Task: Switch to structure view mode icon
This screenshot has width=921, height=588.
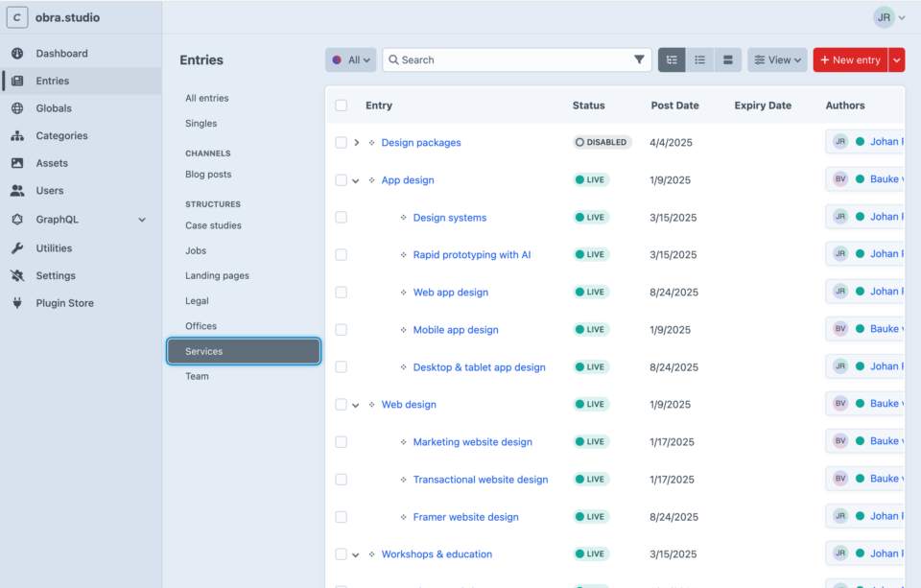Action: coord(672,60)
